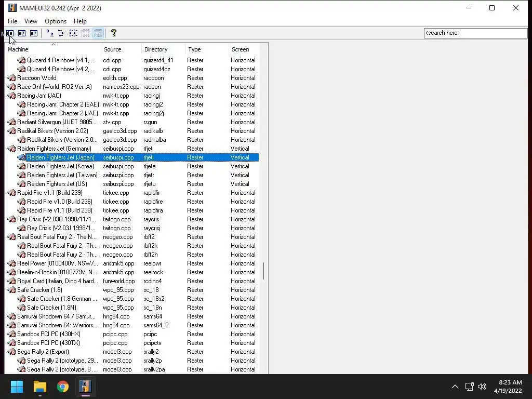Screen dimensions: 532x399
Task: Select Racing Jam: Chapter 2 (EAE)
Action: (x=132, y=104)
